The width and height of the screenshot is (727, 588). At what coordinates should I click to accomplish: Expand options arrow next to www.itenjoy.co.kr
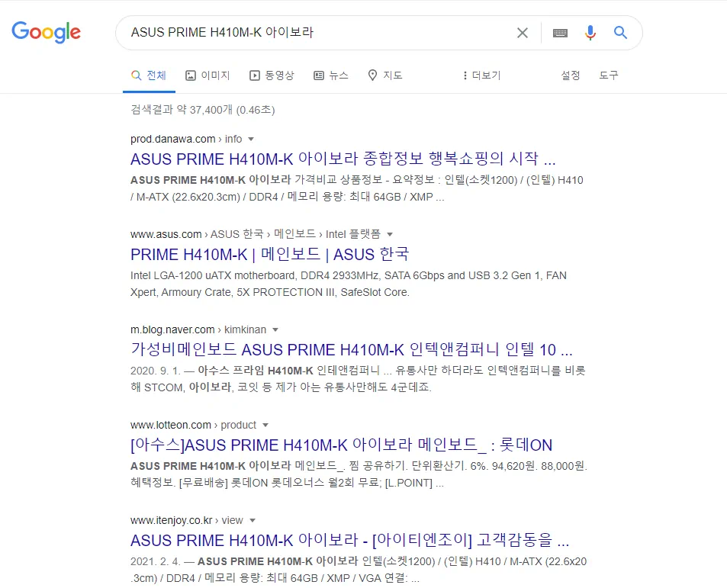click(x=253, y=521)
